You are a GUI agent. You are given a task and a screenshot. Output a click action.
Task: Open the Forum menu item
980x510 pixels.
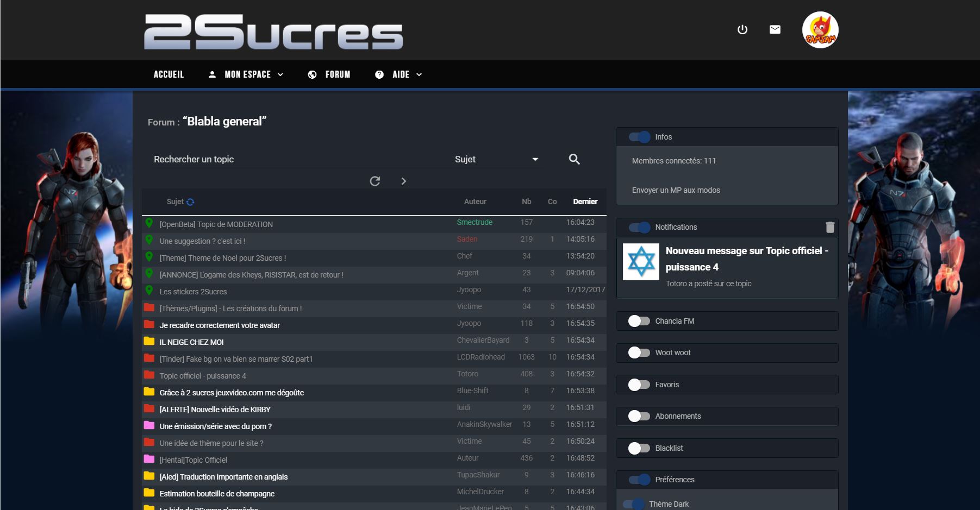click(x=329, y=74)
